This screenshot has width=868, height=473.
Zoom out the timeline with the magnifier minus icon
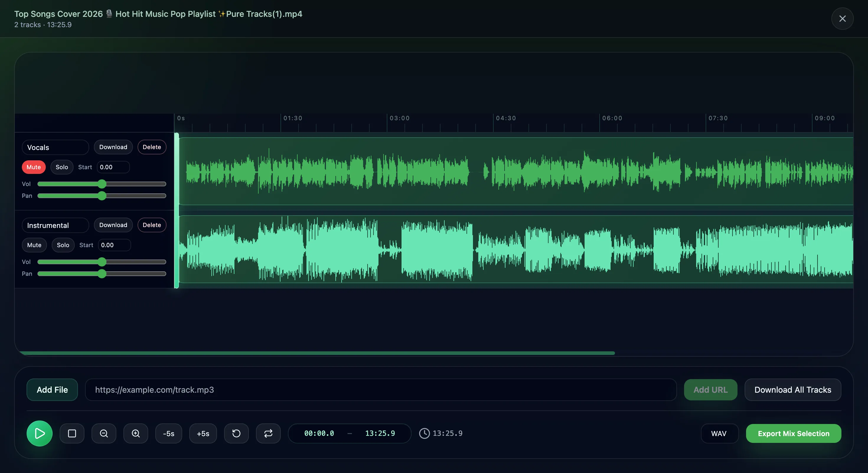click(104, 433)
